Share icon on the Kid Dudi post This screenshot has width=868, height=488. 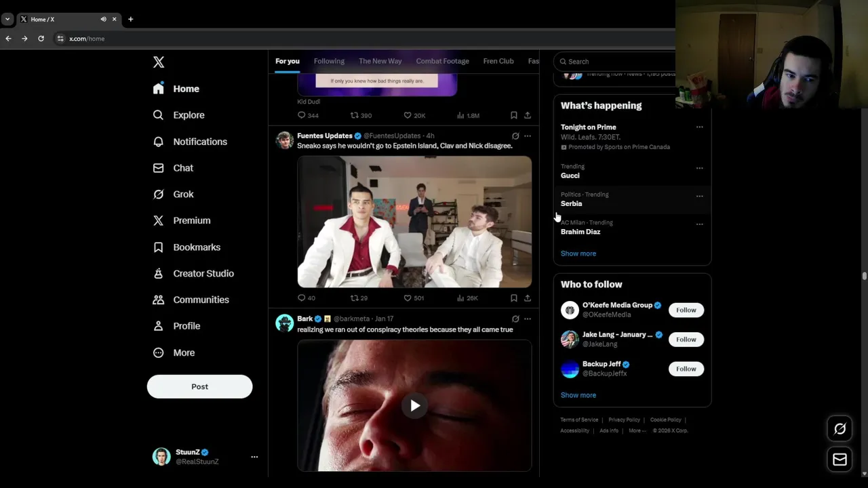click(x=528, y=115)
